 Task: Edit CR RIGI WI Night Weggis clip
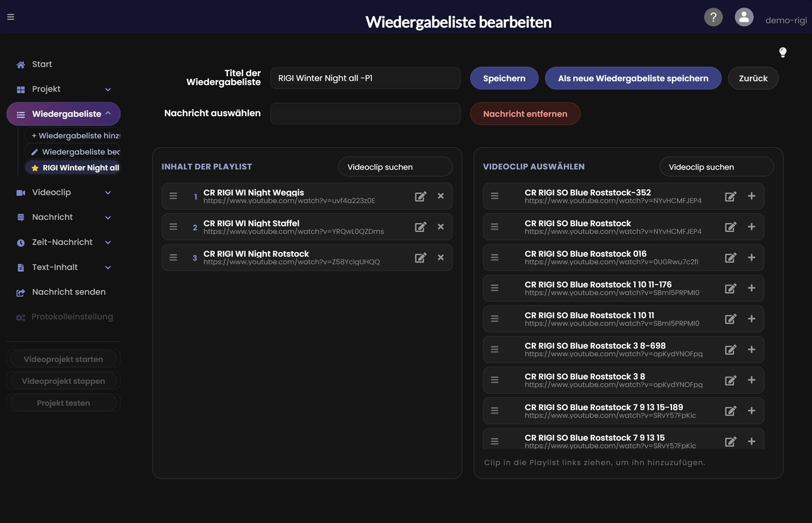click(420, 197)
